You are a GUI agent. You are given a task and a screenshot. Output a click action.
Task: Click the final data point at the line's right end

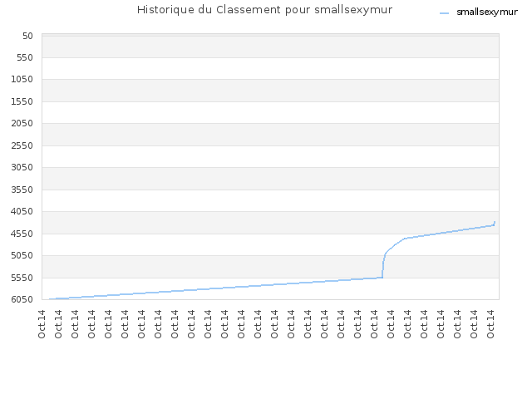(x=495, y=222)
